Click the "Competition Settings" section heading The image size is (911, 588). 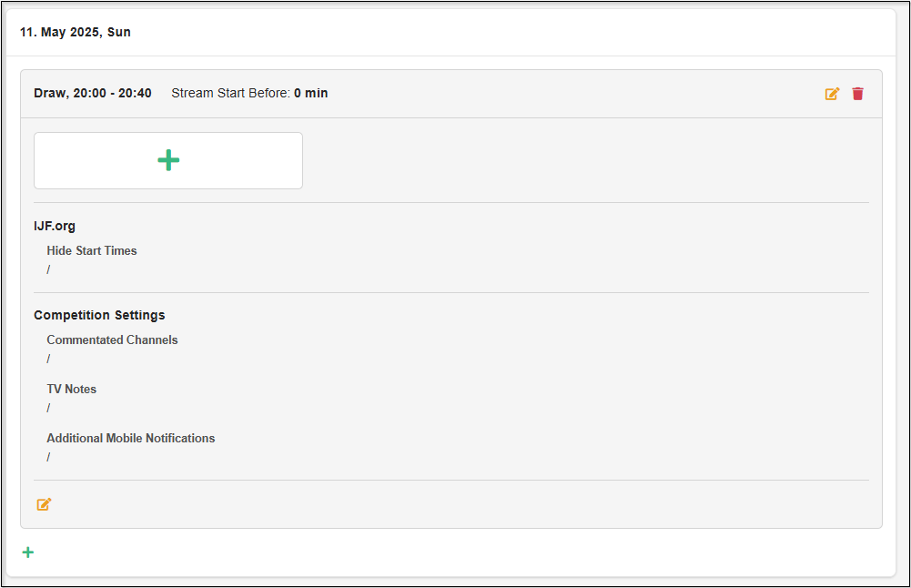coord(99,315)
